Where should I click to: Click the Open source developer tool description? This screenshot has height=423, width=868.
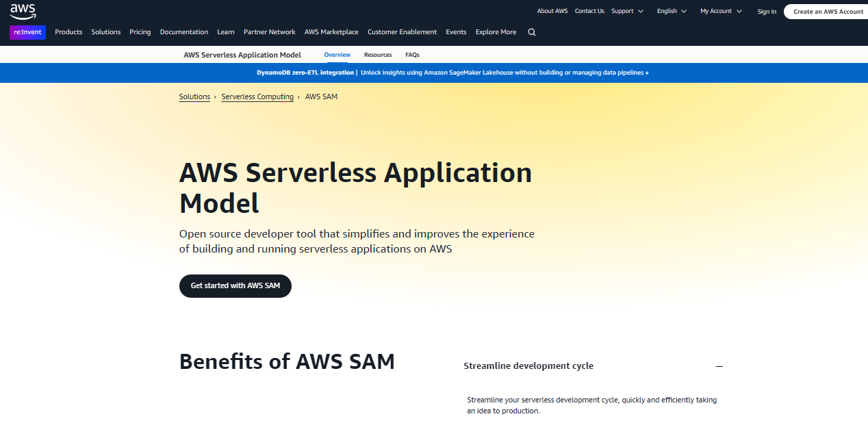click(357, 241)
